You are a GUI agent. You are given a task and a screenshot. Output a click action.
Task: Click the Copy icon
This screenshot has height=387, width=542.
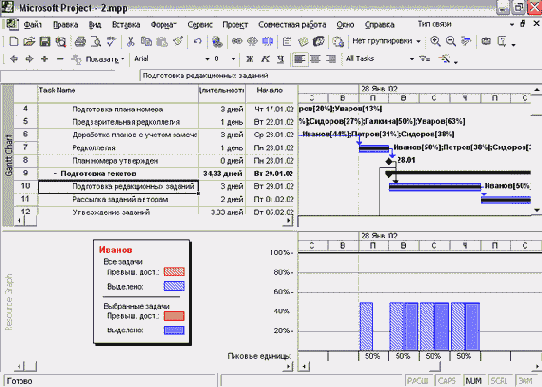(146, 42)
